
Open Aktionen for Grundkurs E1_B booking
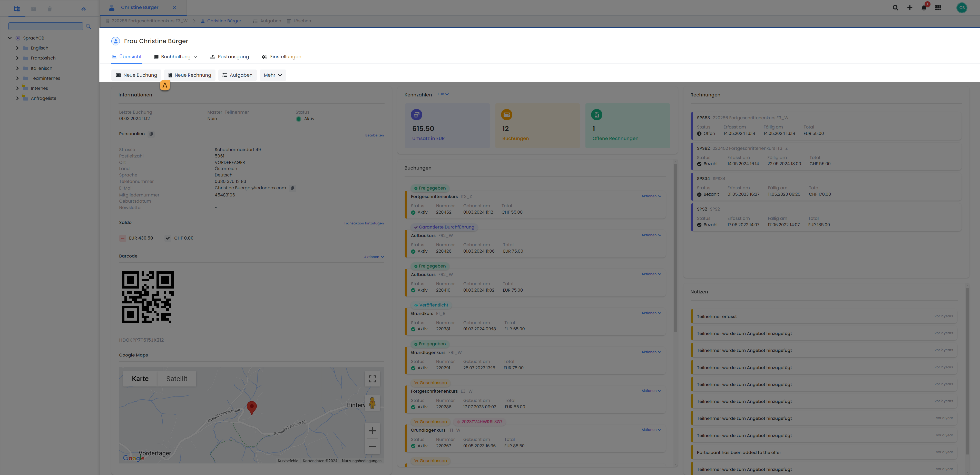click(x=651, y=313)
